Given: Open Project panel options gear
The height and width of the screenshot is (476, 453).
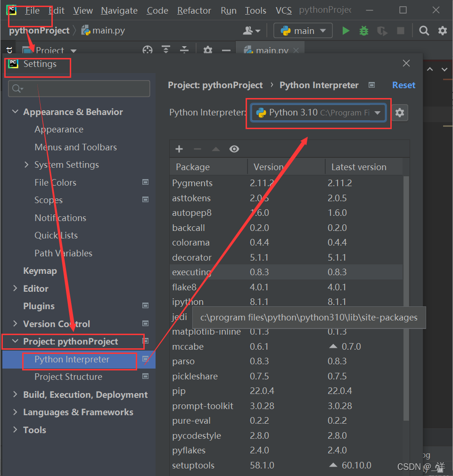Looking at the screenshot, I should (x=208, y=50).
